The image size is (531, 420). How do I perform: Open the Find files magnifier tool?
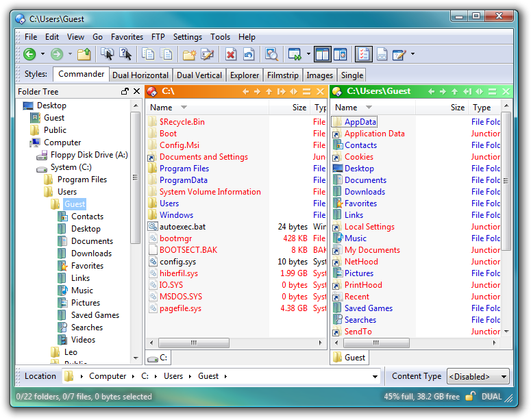coord(272,54)
